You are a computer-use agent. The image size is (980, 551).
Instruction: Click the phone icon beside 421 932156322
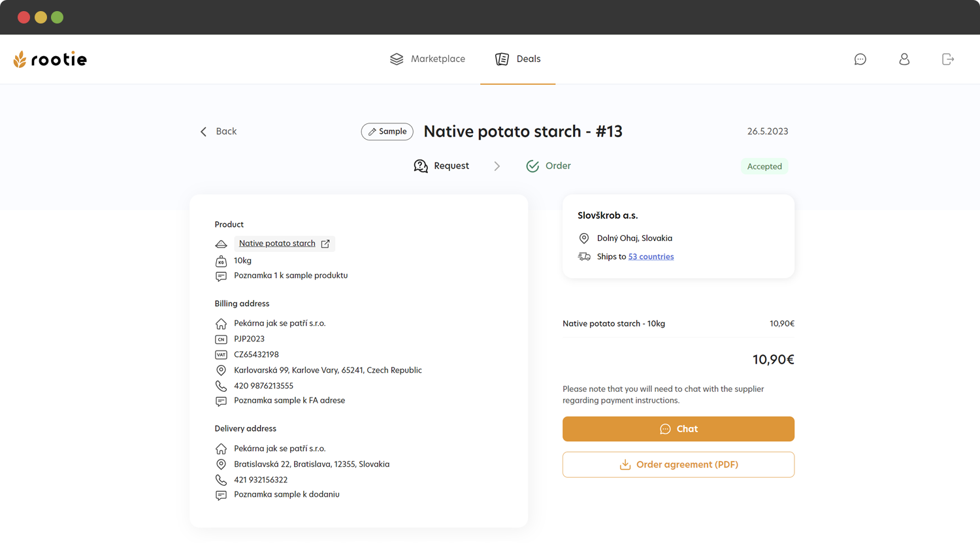[x=221, y=480]
